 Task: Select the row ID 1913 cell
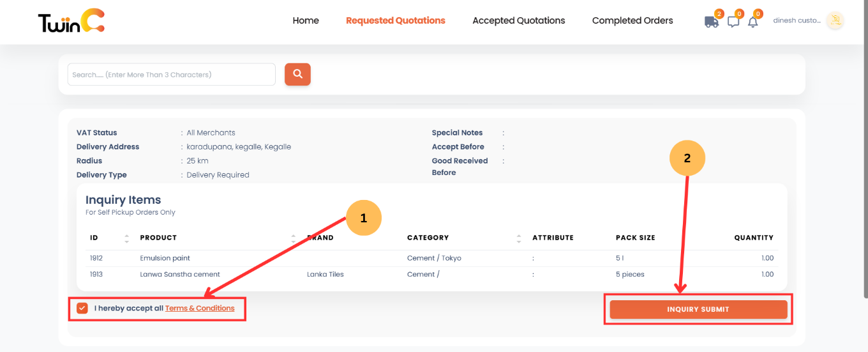click(x=96, y=274)
